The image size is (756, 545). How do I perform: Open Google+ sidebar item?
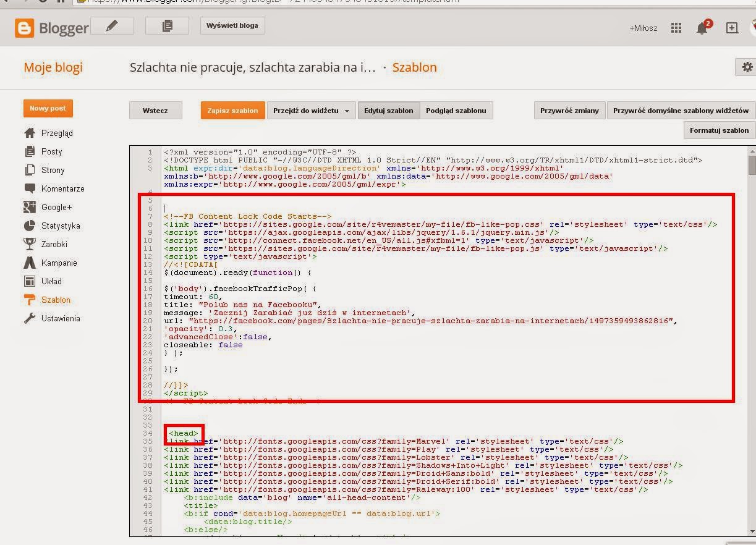tap(57, 207)
